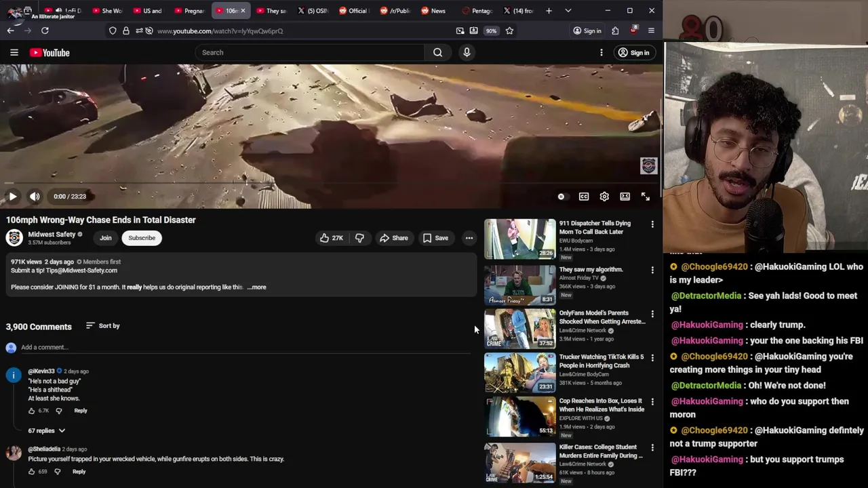The image size is (868, 488).
Task: Open options for Trucker Watching TikTok video
Action: [x=652, y=358]
